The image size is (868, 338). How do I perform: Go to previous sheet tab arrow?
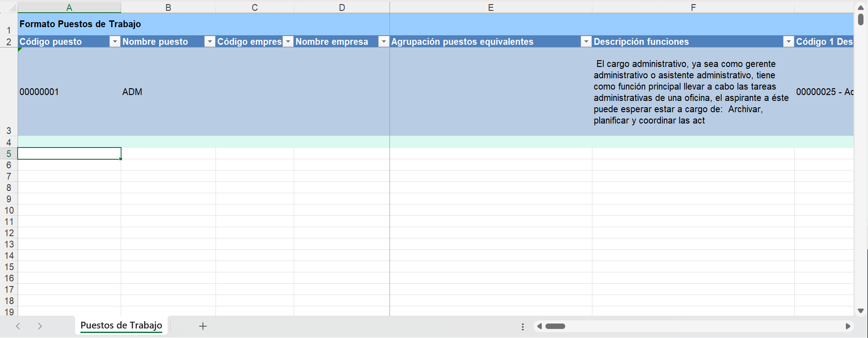(18, 326)
